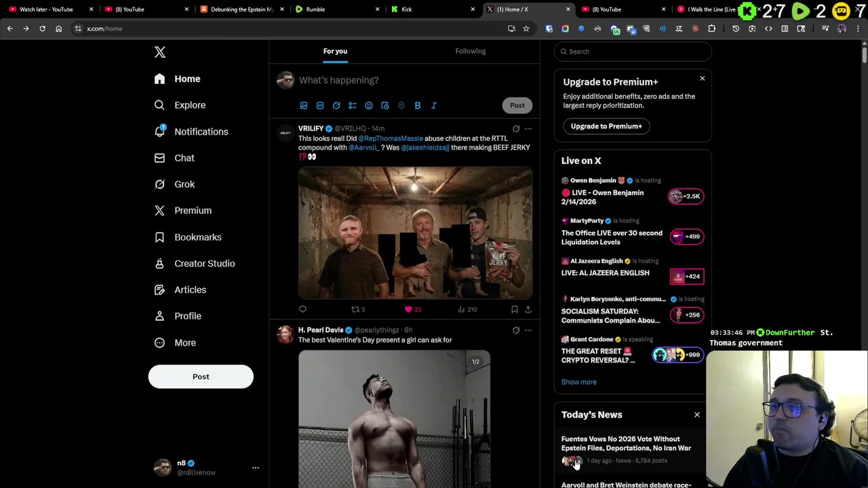The image size is (868, 488).
Task: Open the Home section in the sidebar
Action: [177, 79]
